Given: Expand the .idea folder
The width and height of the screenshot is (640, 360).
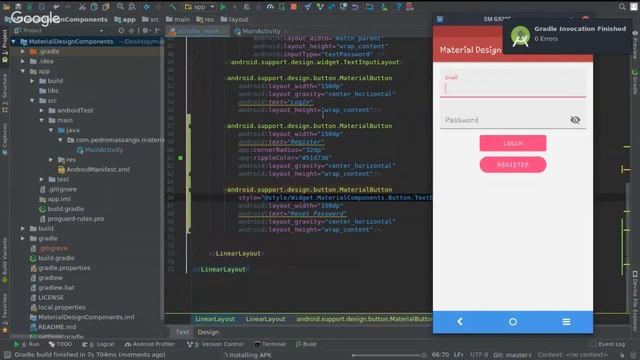Looking at the screenshot, I should [23, 61].
